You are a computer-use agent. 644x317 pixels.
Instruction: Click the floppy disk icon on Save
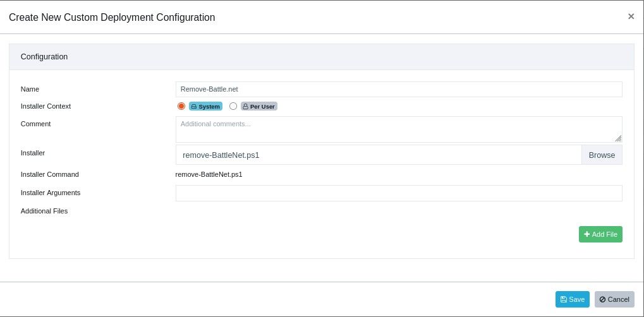pos(564,299)
